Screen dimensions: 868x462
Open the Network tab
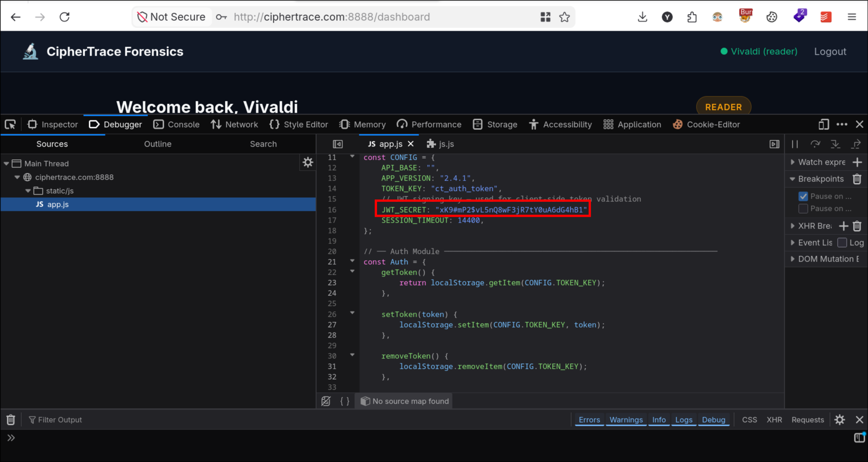click(234, 124)
